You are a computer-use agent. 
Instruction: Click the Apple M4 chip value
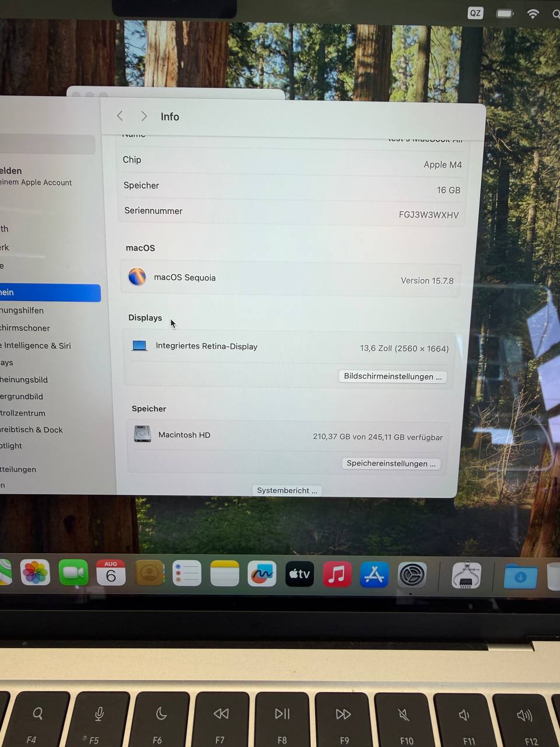[443, 165]
